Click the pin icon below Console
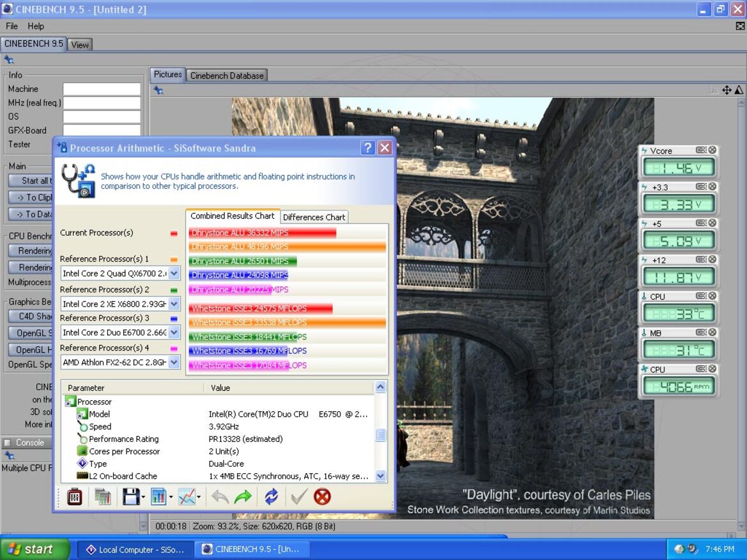This screenshot has width=747, height=560. (x=9, y=456)
